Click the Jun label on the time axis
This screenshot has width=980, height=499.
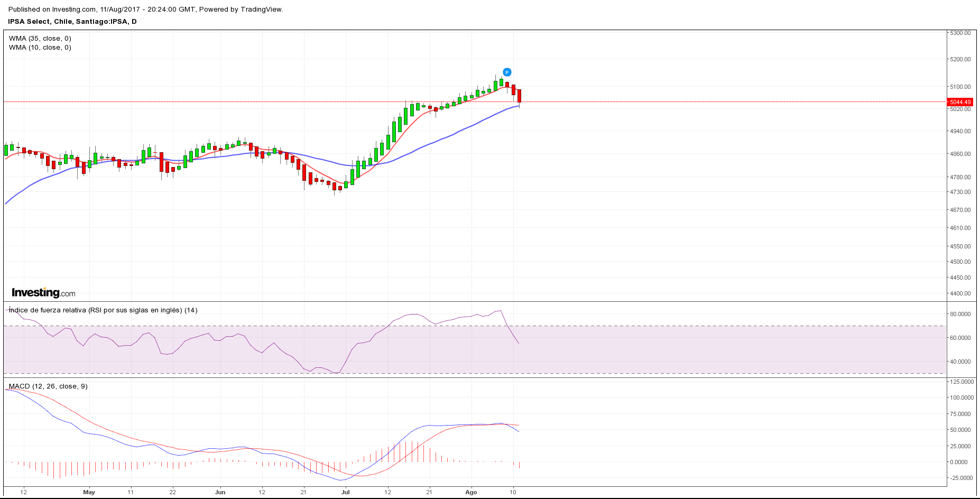220,492
